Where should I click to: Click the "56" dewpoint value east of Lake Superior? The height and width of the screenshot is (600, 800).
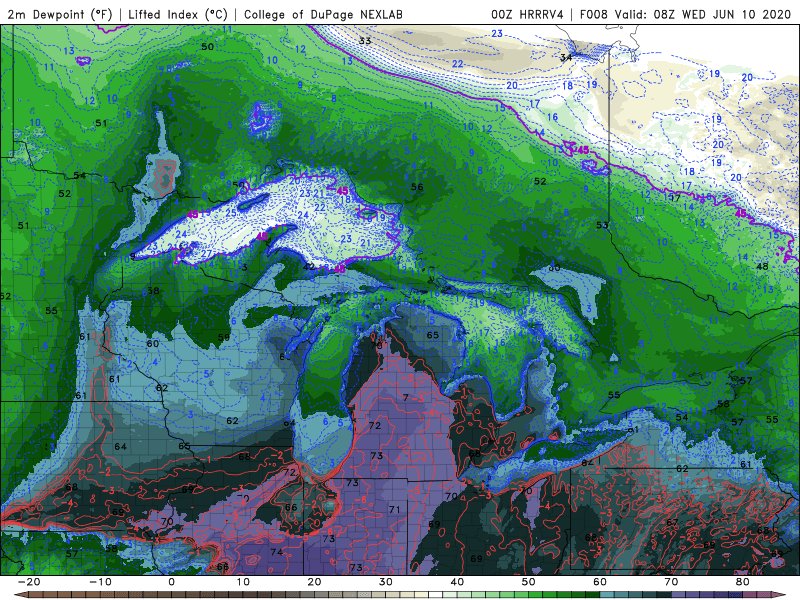(417, 187)
